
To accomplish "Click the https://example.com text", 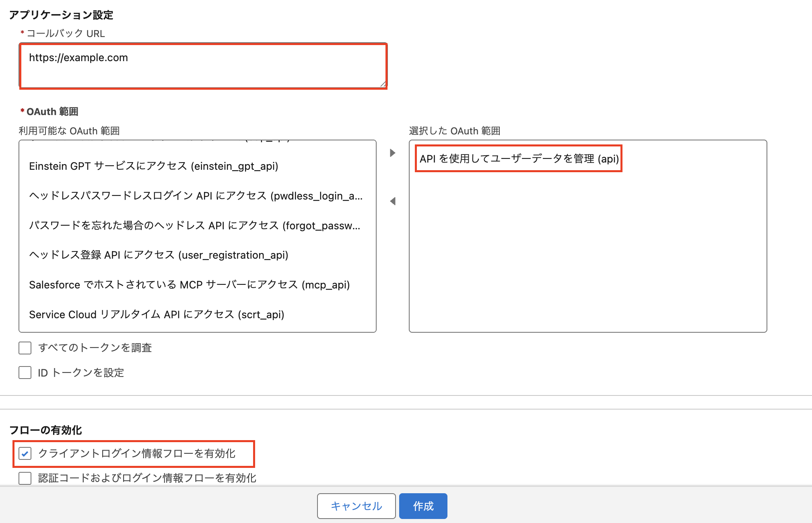I will click(x=78, y=58).
